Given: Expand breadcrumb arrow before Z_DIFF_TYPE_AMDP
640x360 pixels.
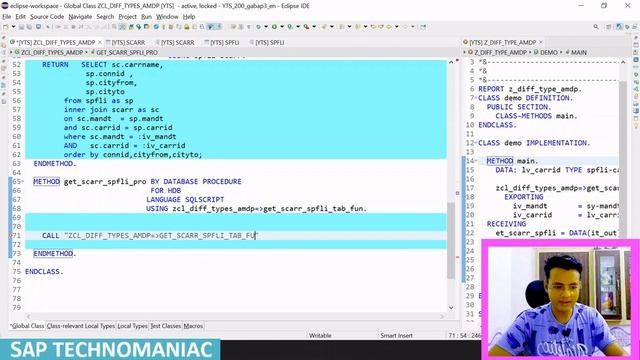Looking at the screenshot, I should [465, 53].
